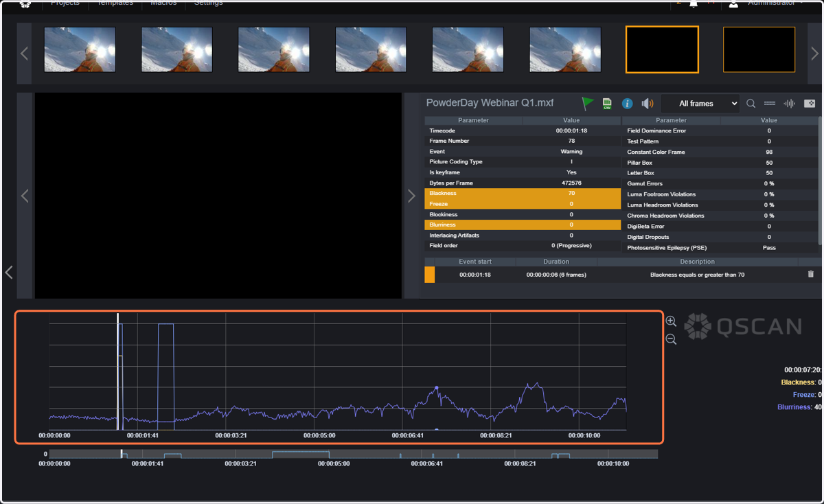Viewport: 824px width, 504px height.
Task: Click the horizontal lines icon beside search
Action: pos(770,104)
